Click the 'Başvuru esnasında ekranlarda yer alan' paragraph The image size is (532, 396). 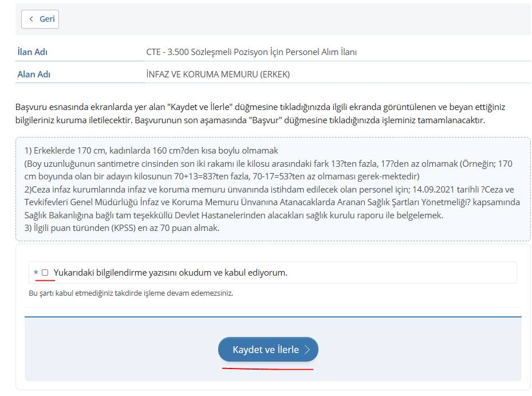(x=260, y=113)
